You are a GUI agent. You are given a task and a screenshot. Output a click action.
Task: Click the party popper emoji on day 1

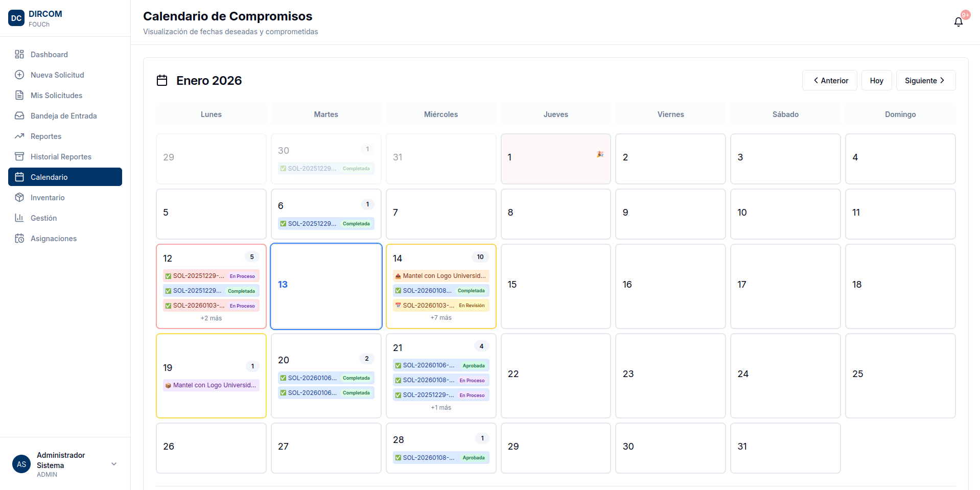point(600,154)
